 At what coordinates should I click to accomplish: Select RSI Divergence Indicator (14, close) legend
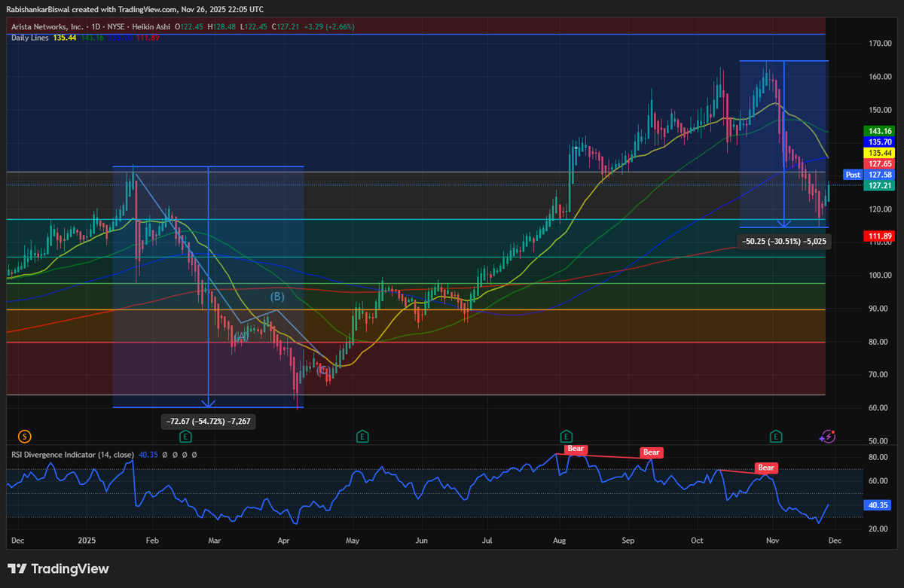(72, 454)
